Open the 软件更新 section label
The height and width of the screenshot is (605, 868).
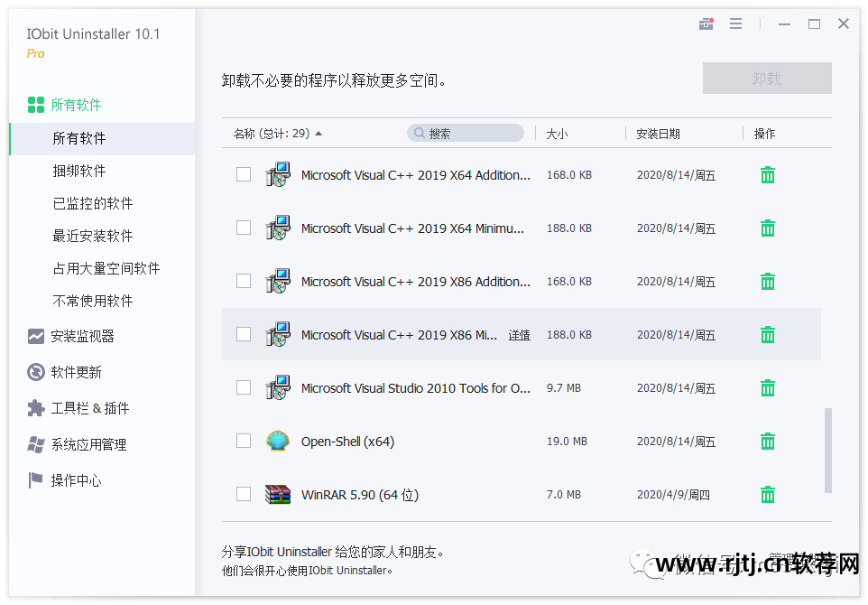pos(76,372)
